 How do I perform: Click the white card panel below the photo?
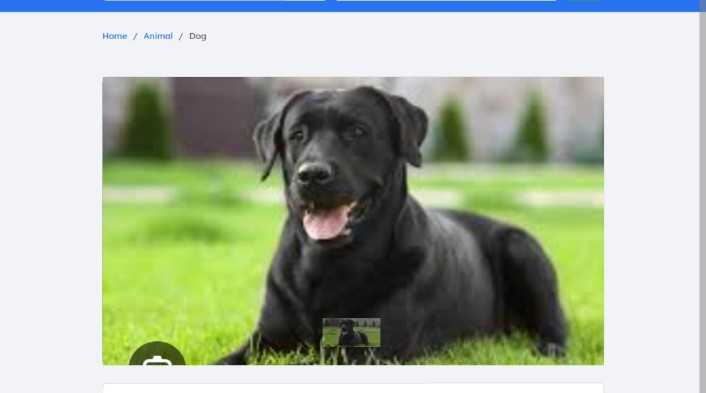353,388
